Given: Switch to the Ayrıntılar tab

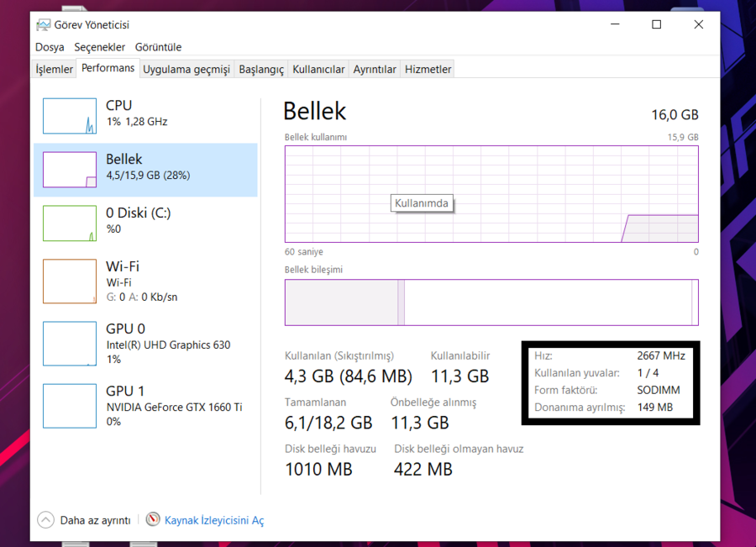Looking at the screenshot, I should 375,70.
